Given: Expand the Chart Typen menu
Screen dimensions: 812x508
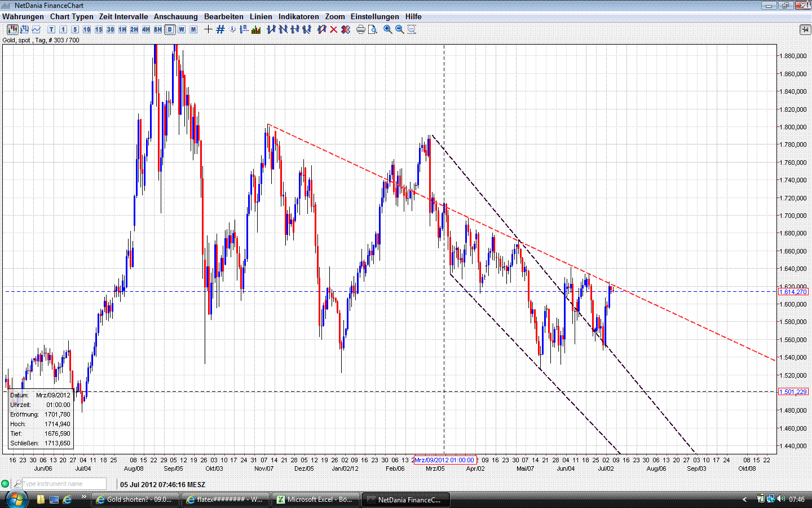Looking at the screenshot, I should coord(71,16).
